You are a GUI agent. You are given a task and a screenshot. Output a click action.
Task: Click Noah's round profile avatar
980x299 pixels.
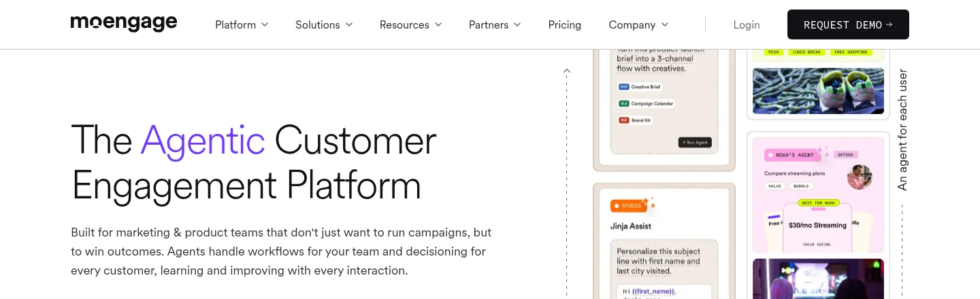(860, 177)
